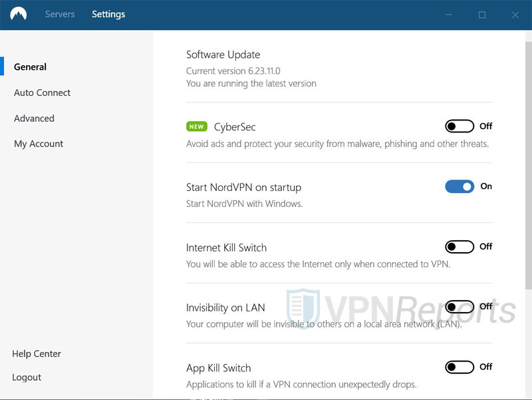
Task: Enable the Internet Kill Switch toggle
Action: click(460, 246)
